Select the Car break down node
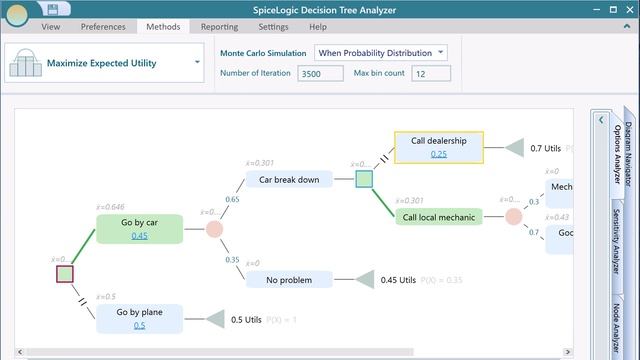 289,180
